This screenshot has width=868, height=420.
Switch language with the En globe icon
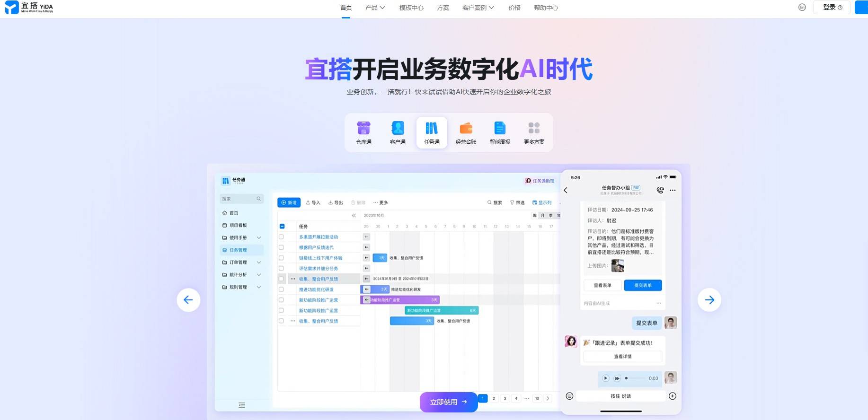802,8
